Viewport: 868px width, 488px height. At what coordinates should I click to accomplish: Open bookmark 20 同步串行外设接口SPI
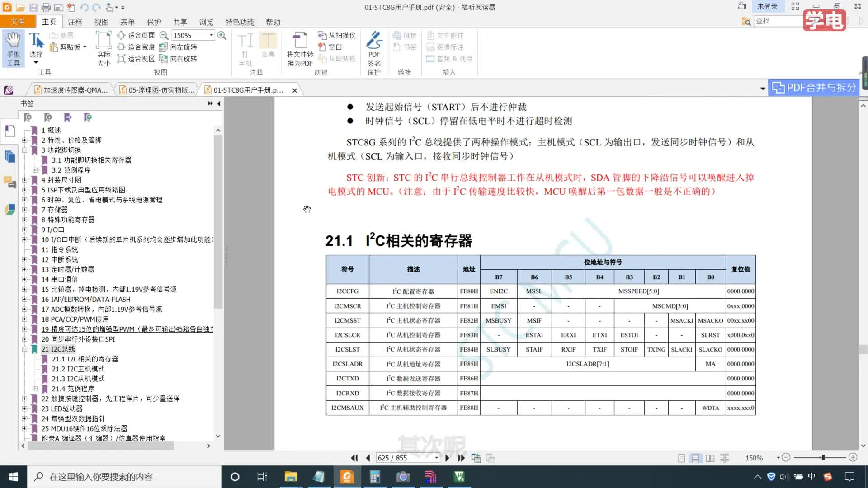click(x=78, y=339)
